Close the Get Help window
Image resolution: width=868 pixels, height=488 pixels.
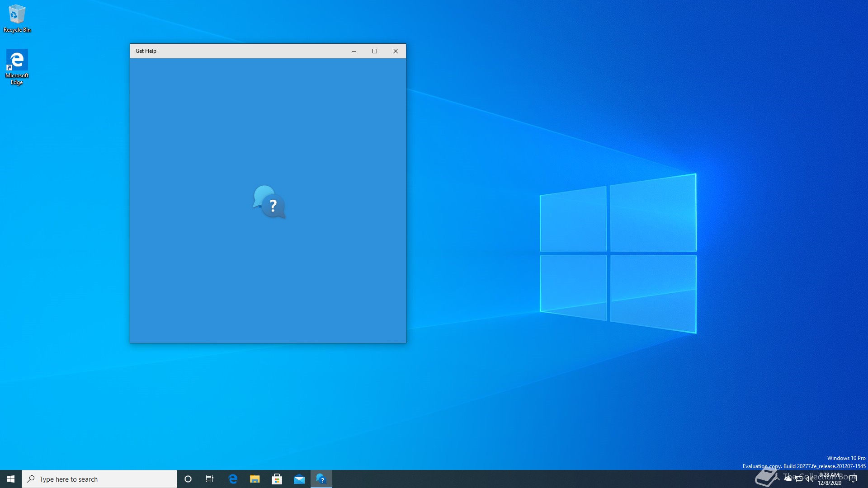pyautogui.click(x=396, y=51)
